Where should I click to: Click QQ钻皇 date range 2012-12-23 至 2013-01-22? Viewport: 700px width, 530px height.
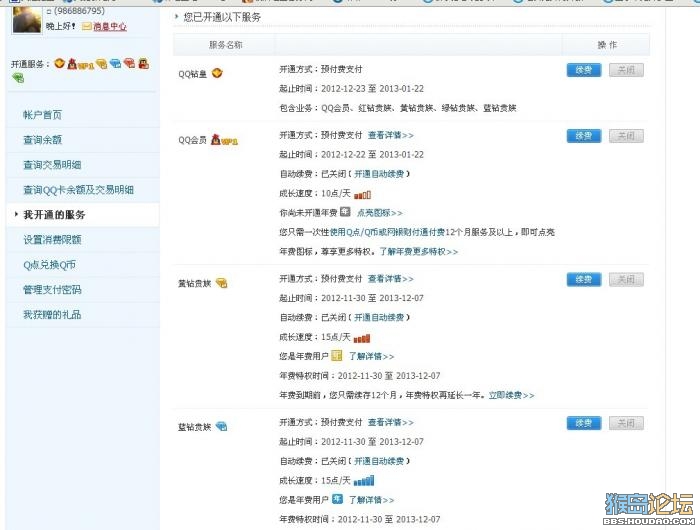pyautogui.click(x=372, y=88)
